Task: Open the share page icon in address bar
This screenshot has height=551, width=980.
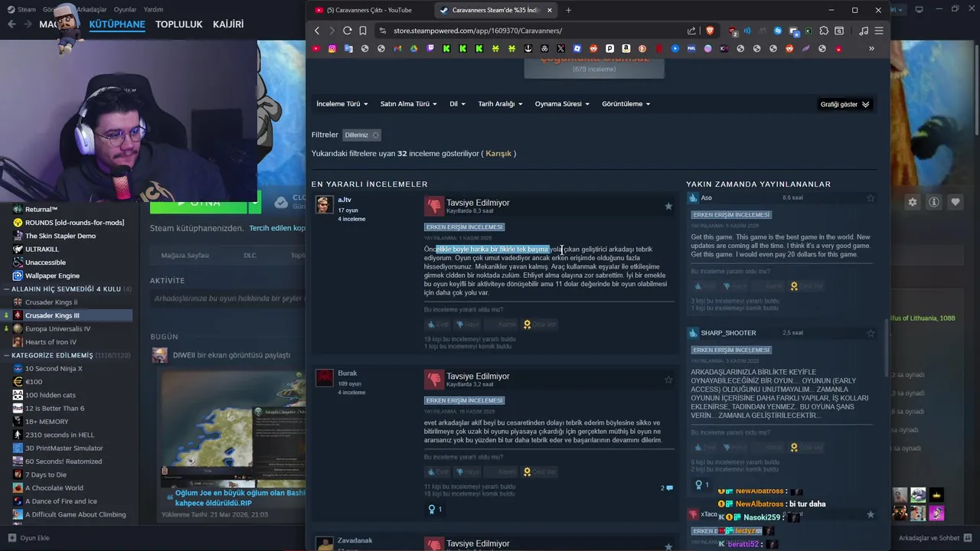Action: 692,31
